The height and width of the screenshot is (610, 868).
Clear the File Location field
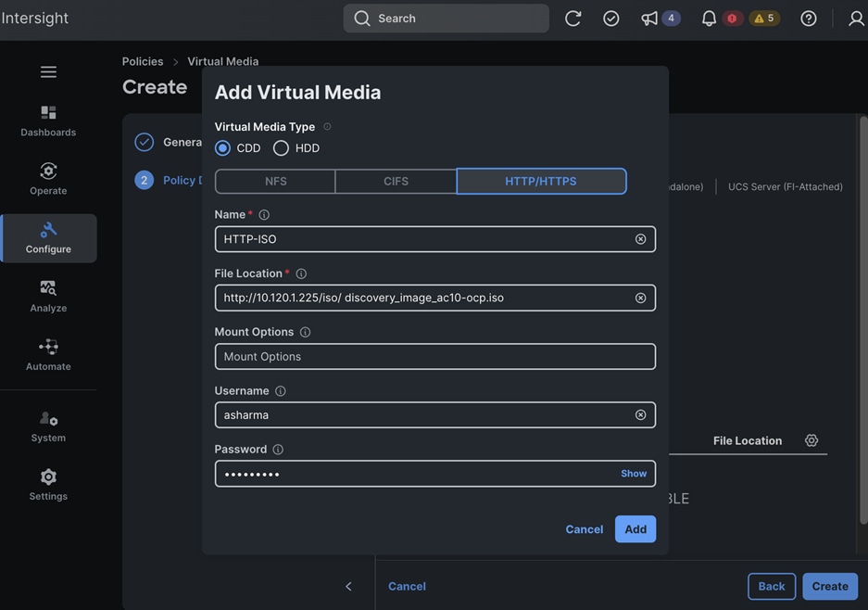[640, 299]
